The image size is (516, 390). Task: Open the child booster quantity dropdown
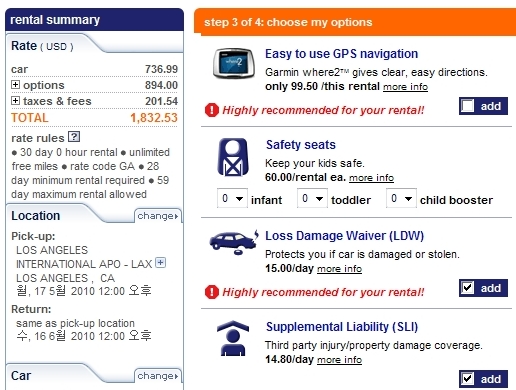tap(401, 198)
